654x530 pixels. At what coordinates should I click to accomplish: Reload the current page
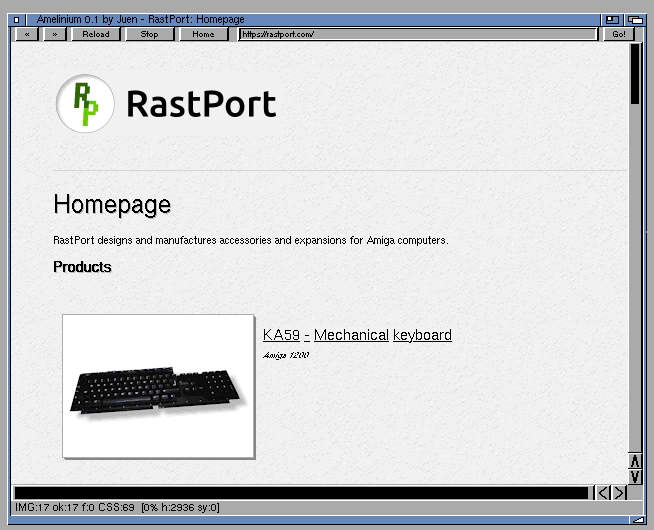[96, 34]
